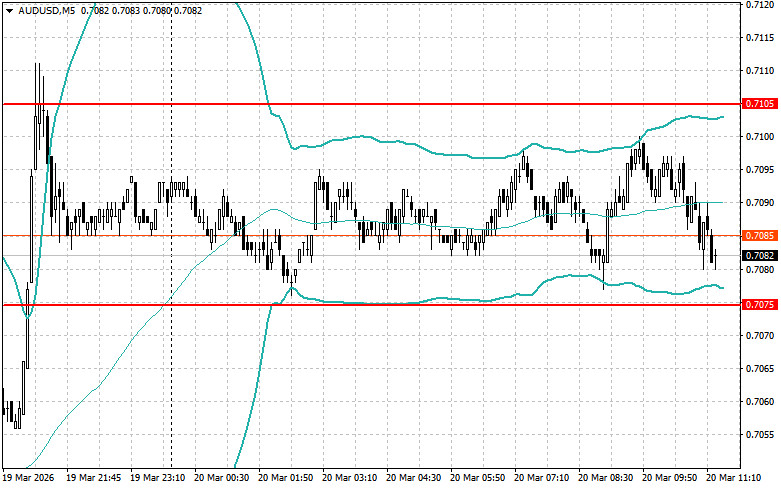Click the 0.7060 price scale value
The width and height of the screenshot is (781, 489).
[760, 401]
